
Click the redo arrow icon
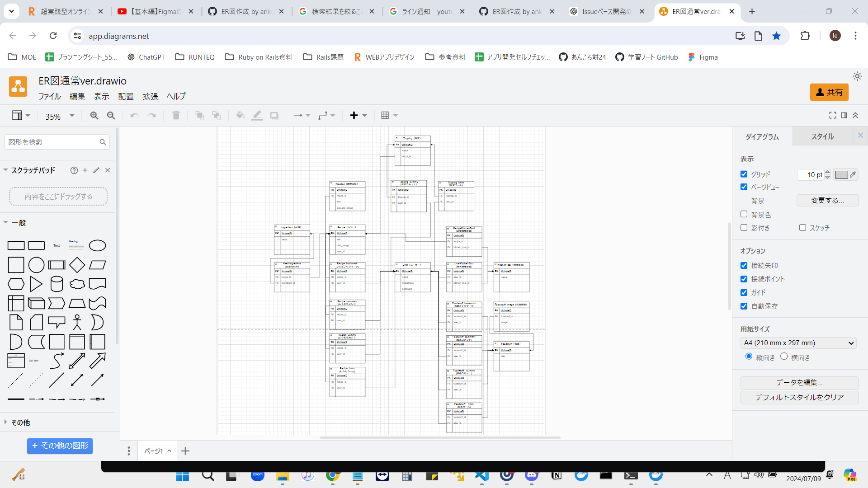click(151, 116)
